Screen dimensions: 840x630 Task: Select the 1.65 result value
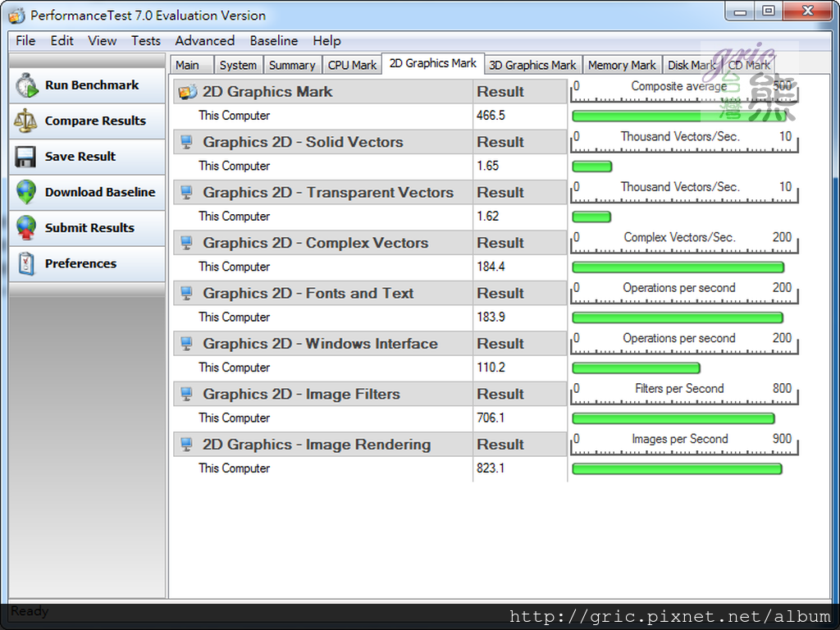pos(487,166)
